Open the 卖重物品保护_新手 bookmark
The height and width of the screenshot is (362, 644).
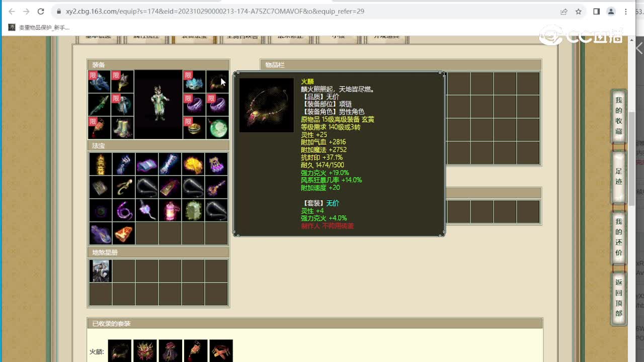39,28
